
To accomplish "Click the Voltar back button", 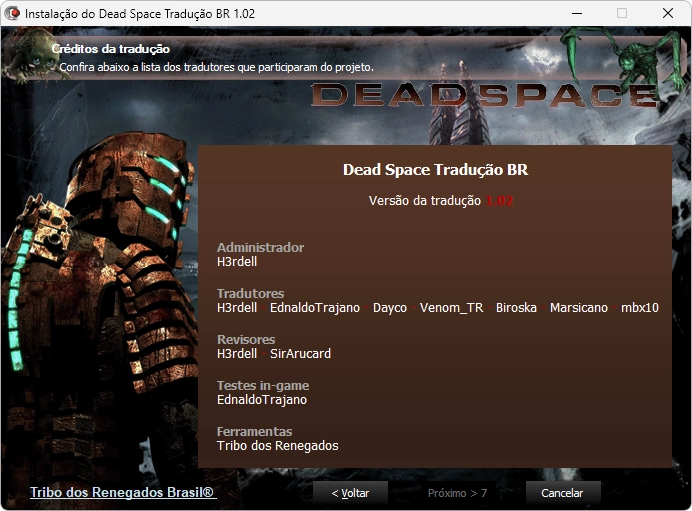I will (350, 493).
